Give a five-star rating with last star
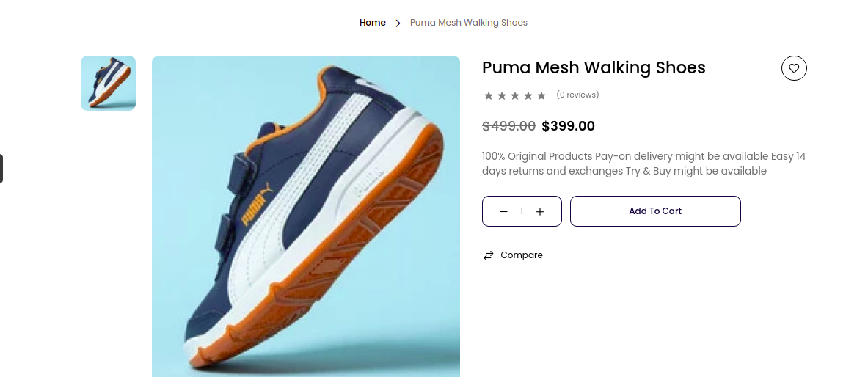868x377 pixels. click(x=541, y=95)
